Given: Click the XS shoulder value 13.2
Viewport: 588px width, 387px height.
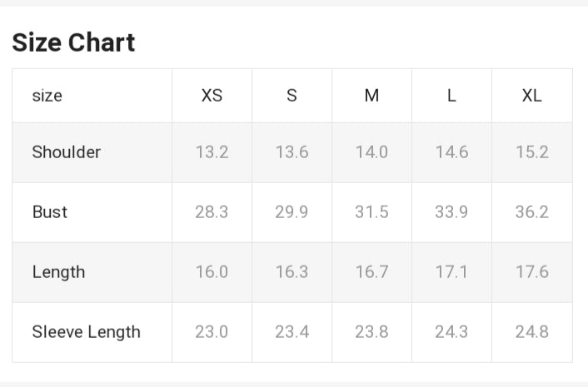Looking at the screenshot, I should coord(212,152).
